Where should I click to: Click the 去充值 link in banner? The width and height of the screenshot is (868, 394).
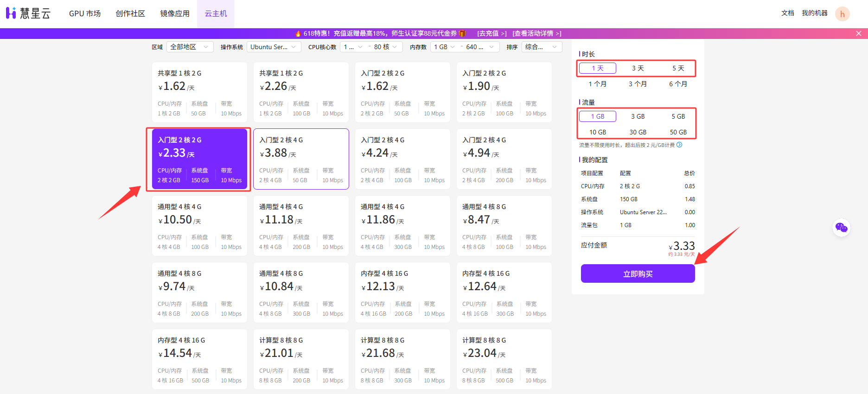point(491,33)
